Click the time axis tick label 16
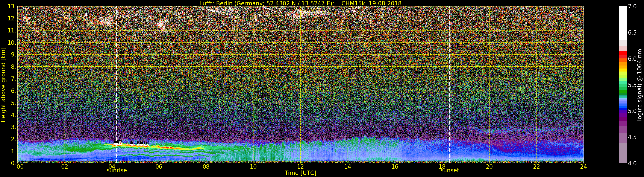Viewport: 644px width, 177px height. click(x=395, y=167)
